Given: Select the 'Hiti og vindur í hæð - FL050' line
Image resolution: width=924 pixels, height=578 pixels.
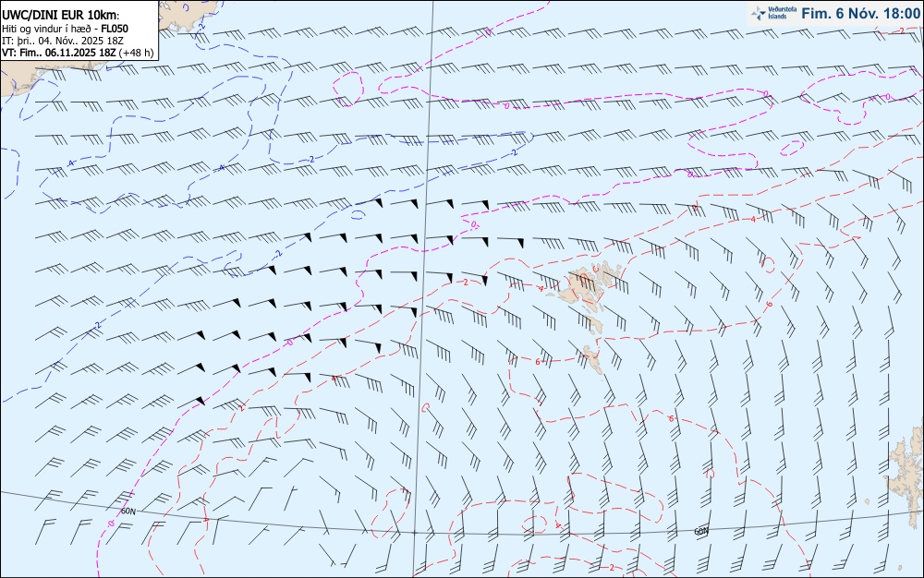Looking at the screenshot, I should click(65, 29).
